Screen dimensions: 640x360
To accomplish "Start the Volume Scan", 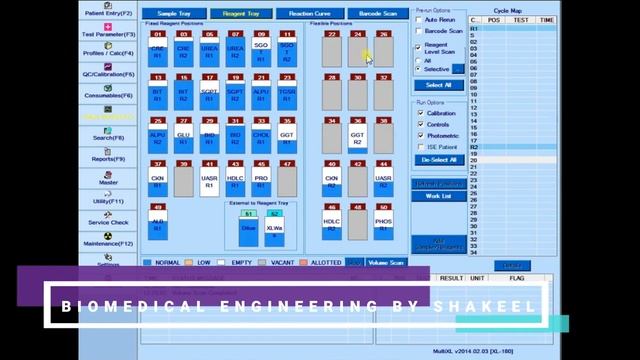I will (x=386, y=262).
